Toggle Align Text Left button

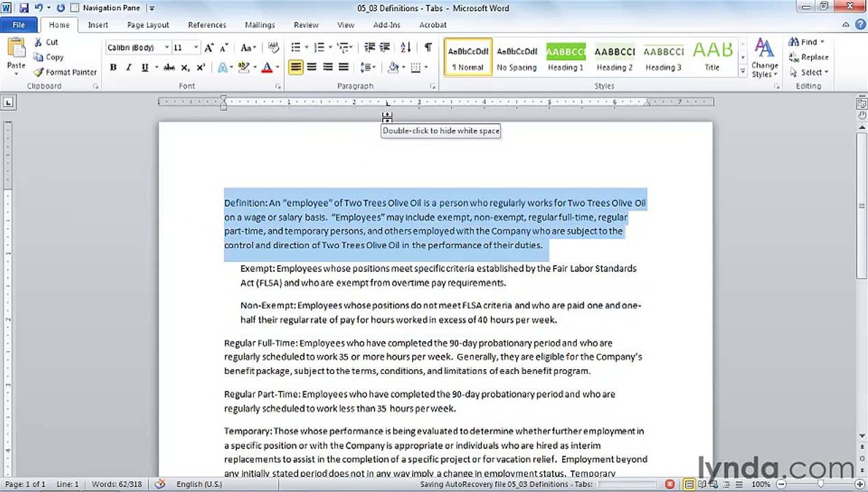296,67
